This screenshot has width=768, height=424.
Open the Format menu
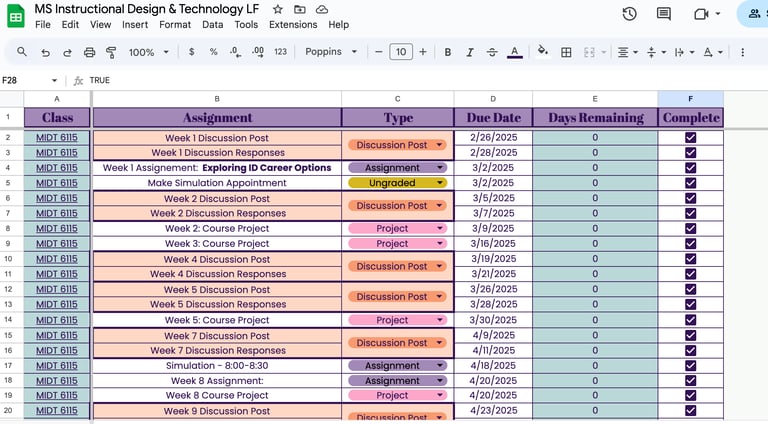coord(175,24)
